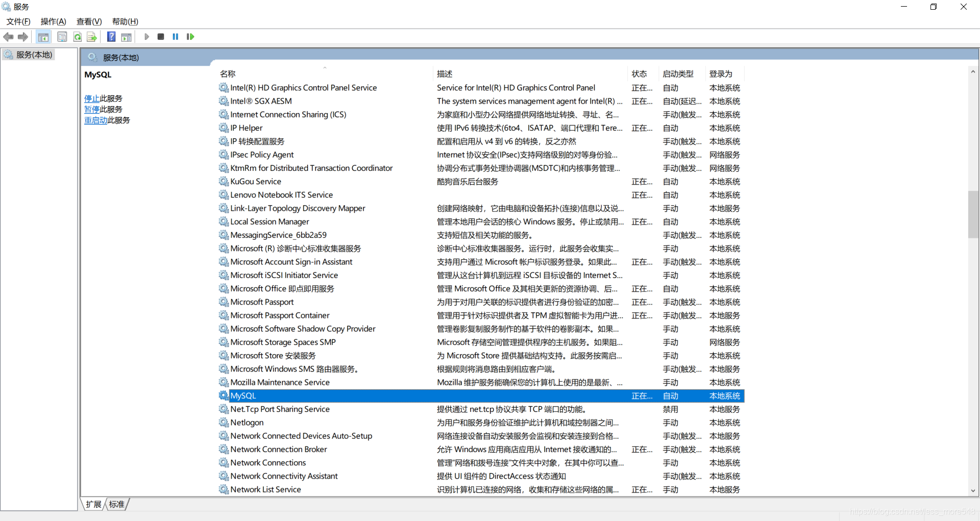Click the scrollbar down arrow
This screenshot has height=521, width=980.
(973, 490)
